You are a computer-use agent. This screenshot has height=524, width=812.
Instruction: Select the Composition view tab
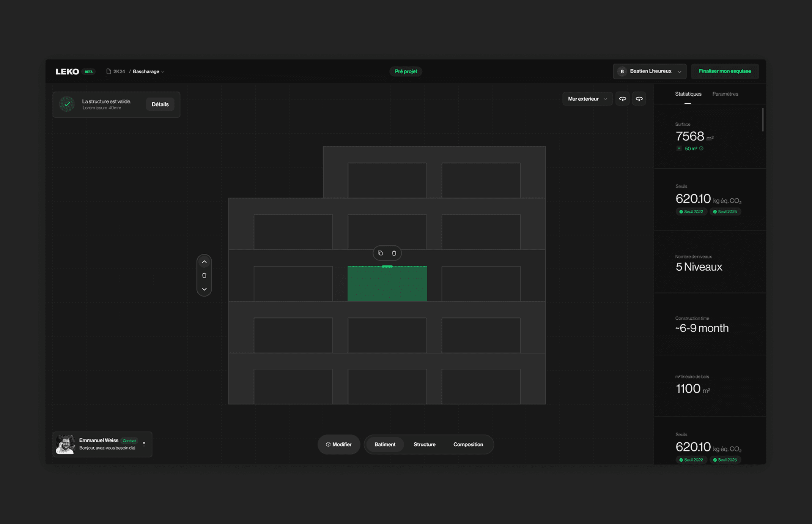point(468,444)
